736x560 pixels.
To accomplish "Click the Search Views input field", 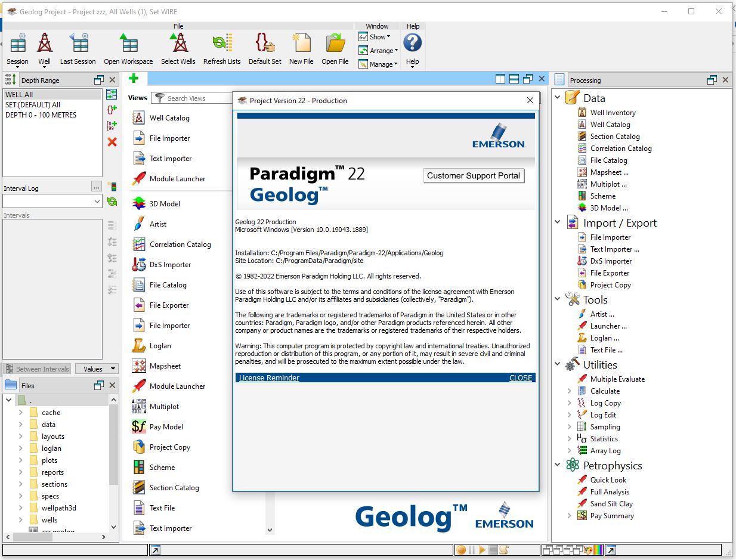I will point(196,98).
